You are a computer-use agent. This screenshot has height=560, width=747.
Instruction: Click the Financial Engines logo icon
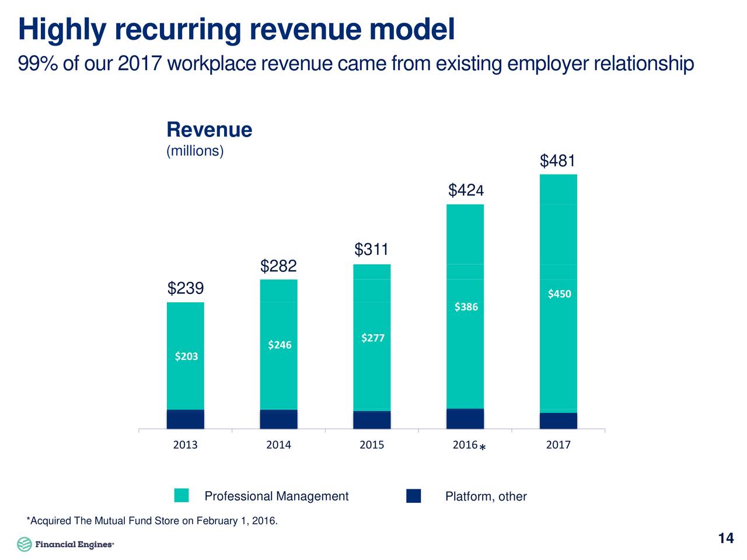click(25, 544)
